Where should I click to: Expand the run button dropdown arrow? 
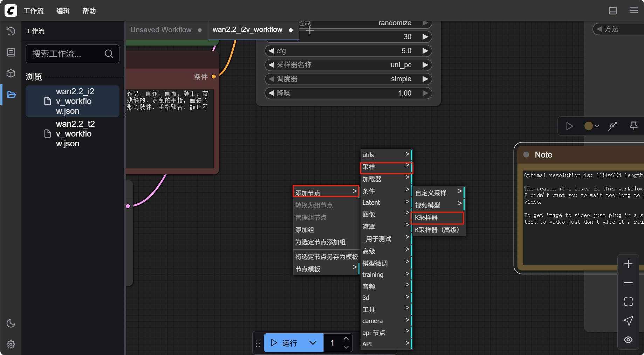click(x=313, y=343)
